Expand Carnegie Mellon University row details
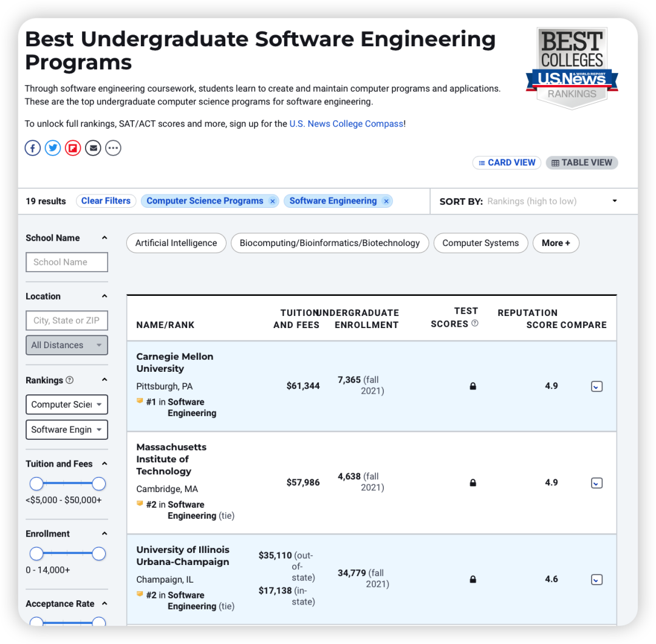The height and width of the screenshot is (644, 656). point(596,386)
